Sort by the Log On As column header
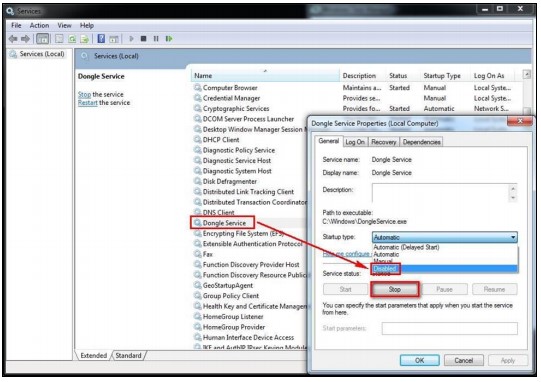Screen dimensions: 541x382 tap(489, 76)
